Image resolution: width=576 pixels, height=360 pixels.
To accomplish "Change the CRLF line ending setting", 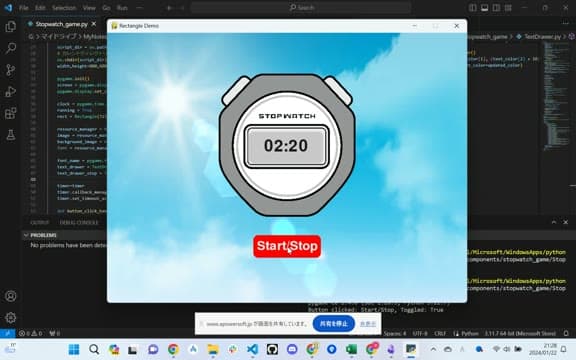I will (440, 334).
